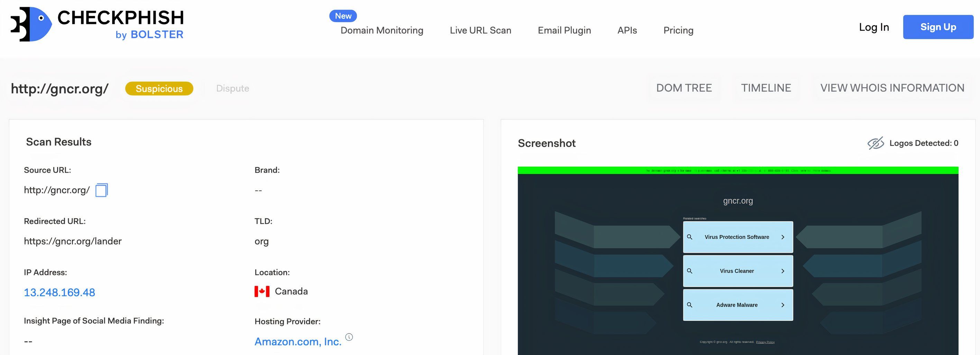
Task: Expand the Virus Cleaner chevron arrow
Action: [x=782, y=271]
